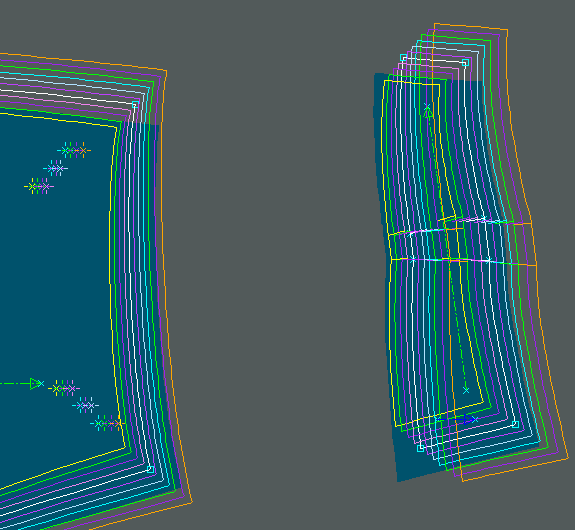Screen dimensions: 575x530
Task: Click the lowest drill hole marker in upper group
Action: pyautogui.click(x=39, y=187)
